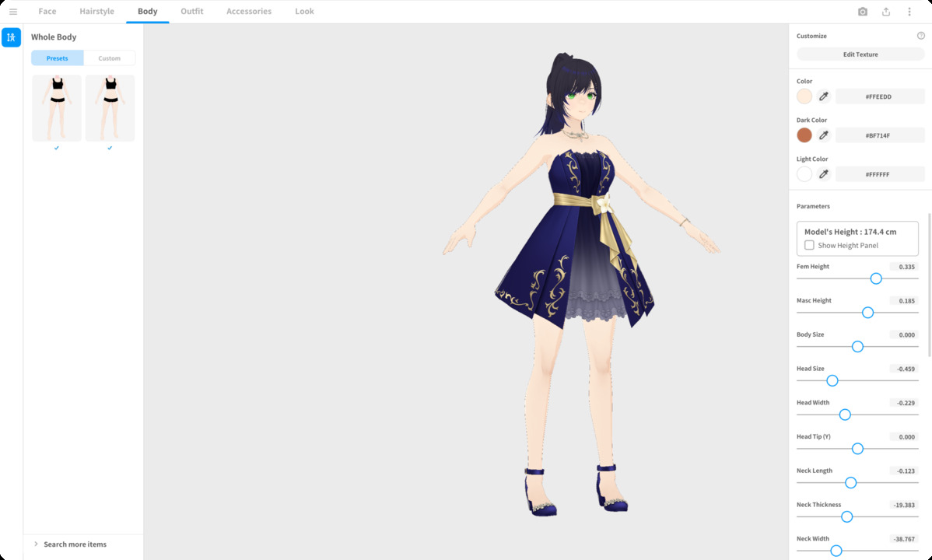Expand Search more items
932x560 pixels.
click(x=75, y=544)
